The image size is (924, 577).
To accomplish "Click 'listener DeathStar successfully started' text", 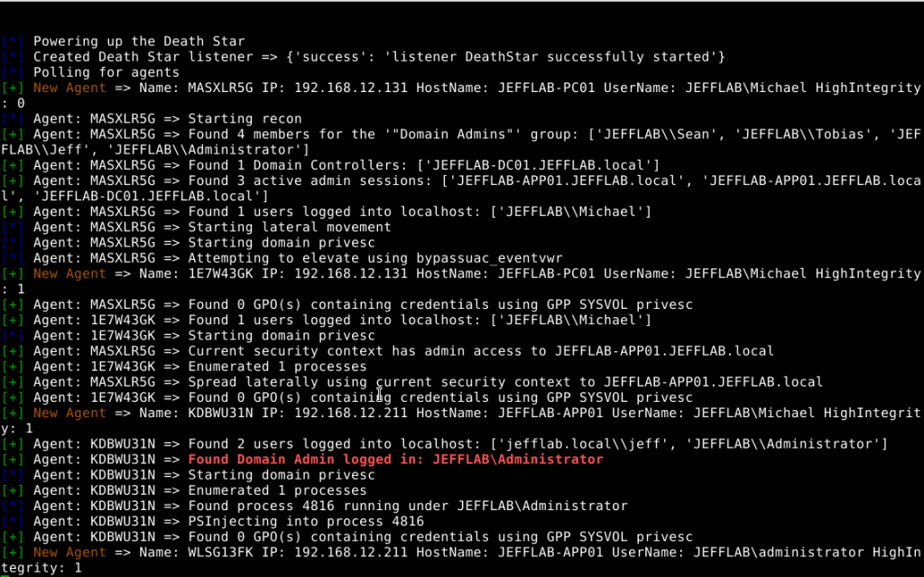I will click(551, 57).
